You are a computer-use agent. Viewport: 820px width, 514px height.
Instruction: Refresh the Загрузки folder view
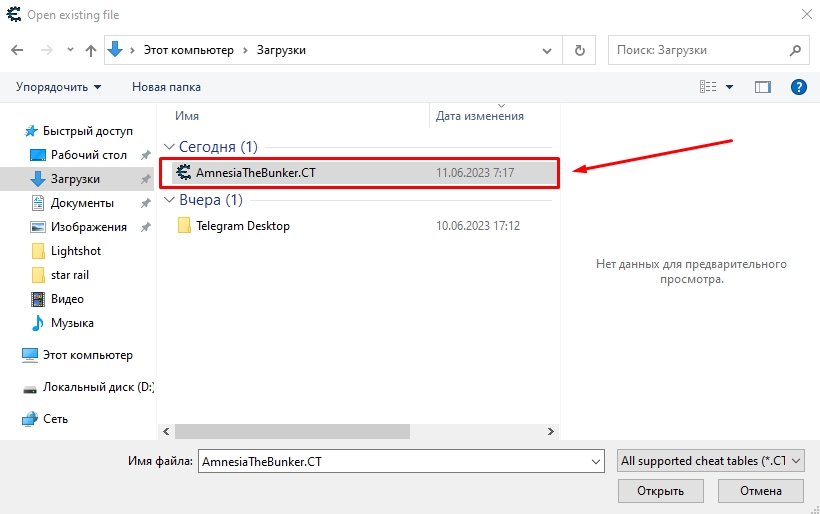(579, 49)
